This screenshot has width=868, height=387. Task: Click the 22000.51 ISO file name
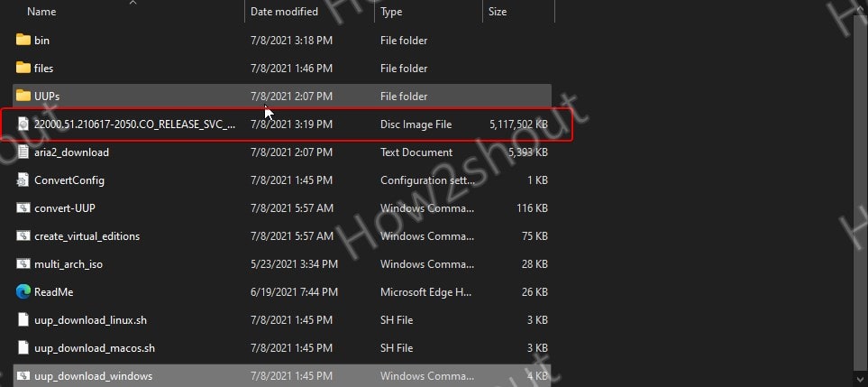(134, 124)
